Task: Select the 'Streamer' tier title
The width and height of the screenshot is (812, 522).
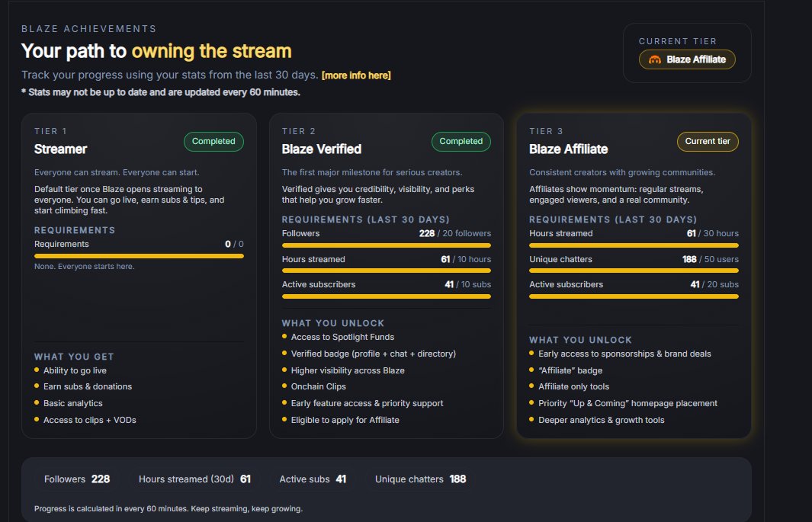Action: pos(60,149)
